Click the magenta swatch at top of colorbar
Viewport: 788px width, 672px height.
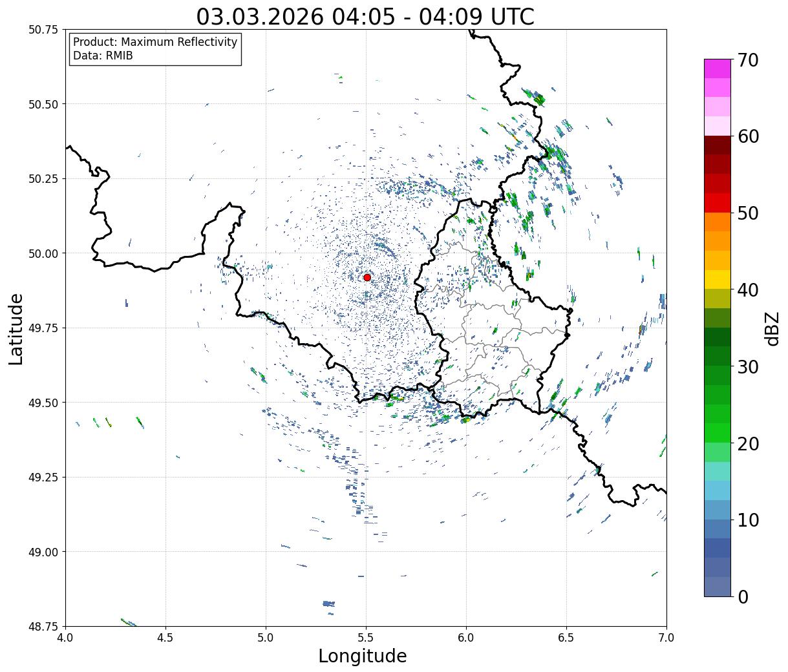point(718,68)
